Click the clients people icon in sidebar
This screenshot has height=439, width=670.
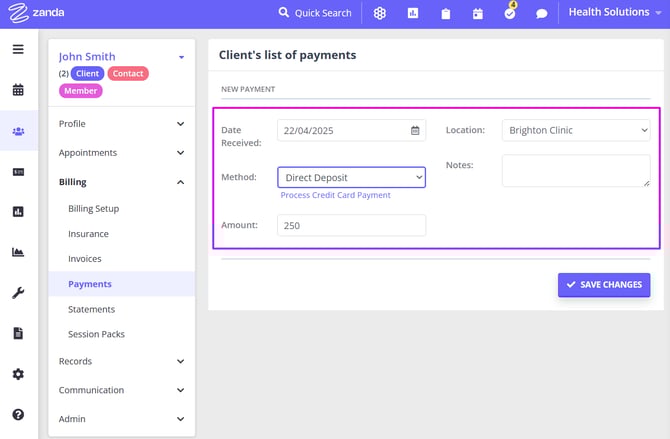18,131
